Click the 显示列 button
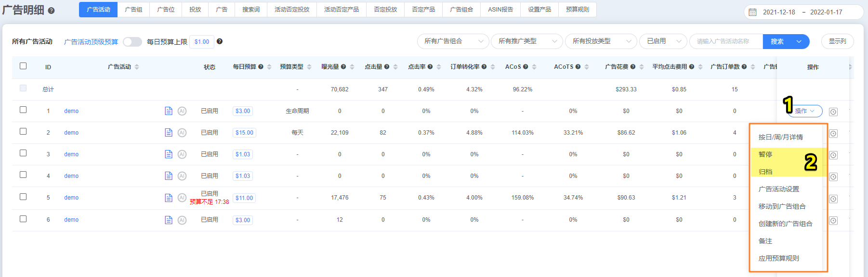 (x=837, y=41)
